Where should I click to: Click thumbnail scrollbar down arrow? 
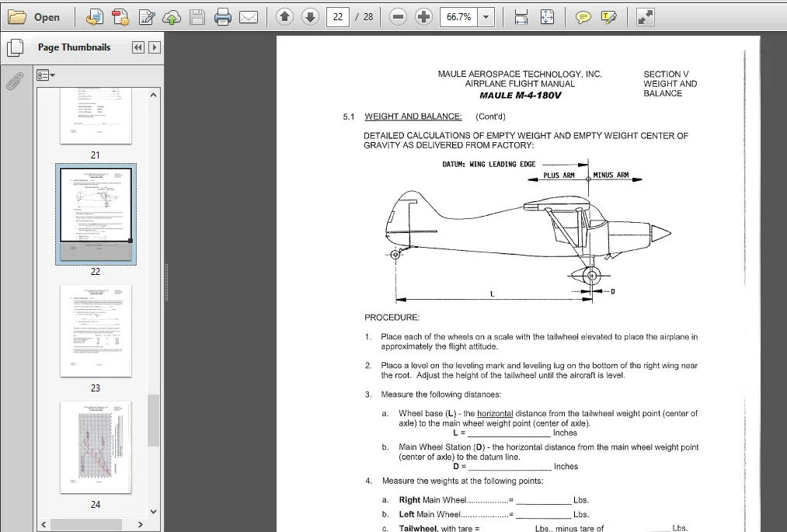click(154, 512)
